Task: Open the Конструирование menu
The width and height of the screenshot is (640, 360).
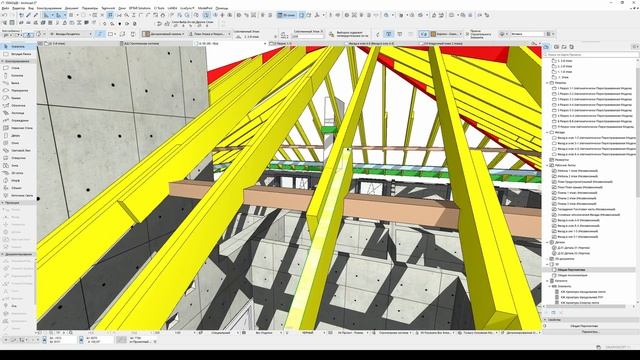Action: 49,8
